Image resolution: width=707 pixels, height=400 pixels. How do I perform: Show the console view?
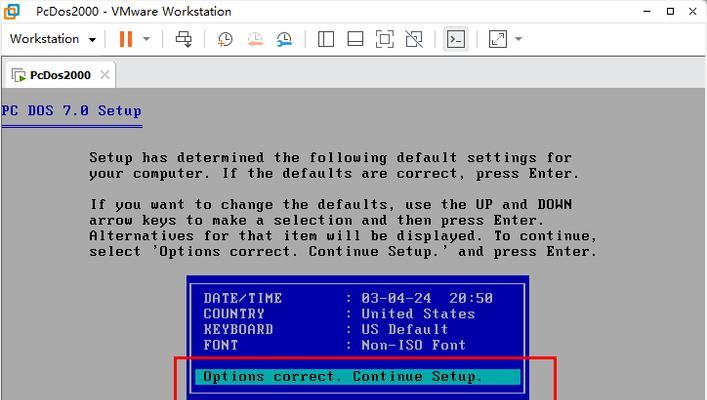pos(456,39)
